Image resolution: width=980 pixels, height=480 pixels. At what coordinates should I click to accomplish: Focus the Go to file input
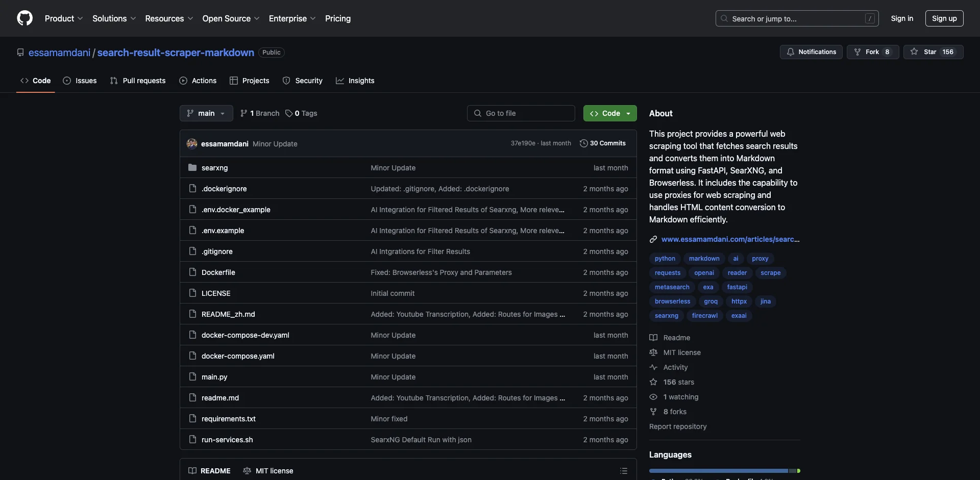521,113
